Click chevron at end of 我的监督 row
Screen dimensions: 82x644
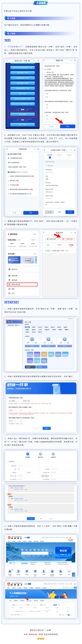tap(36, 280)
